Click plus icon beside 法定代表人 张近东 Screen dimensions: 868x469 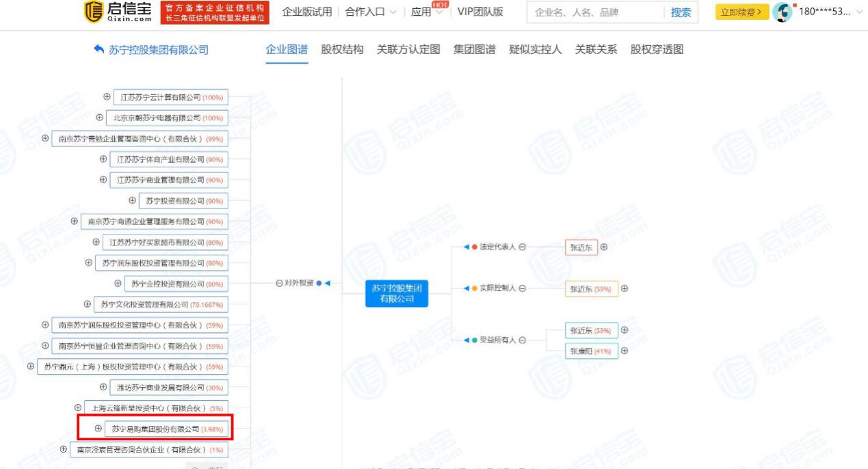point(603,247)
